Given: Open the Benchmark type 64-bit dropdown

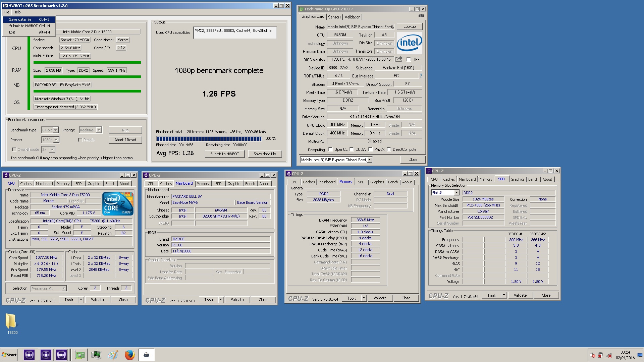Looking at the screenshot, I should (x=56, y=130).
